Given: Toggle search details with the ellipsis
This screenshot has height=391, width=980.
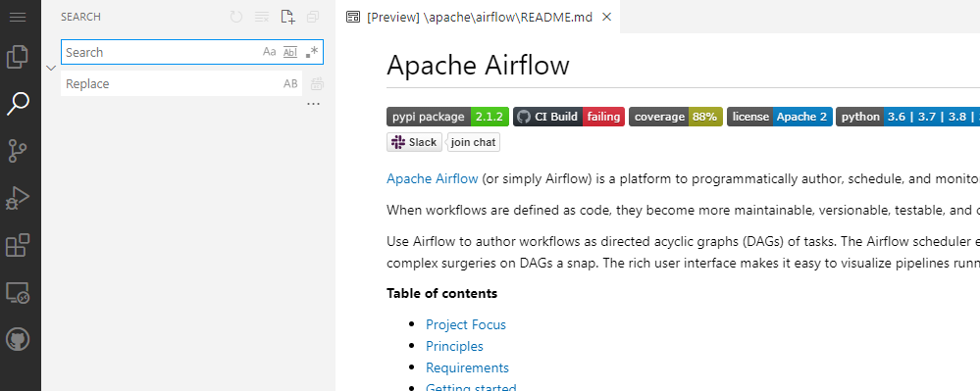Looking at the screenshot, I should (x=314, y=104).
